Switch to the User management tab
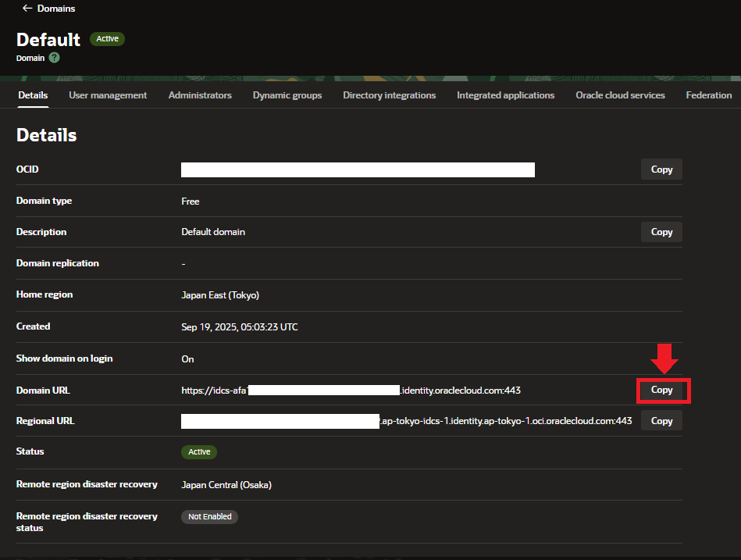 click(107, 95)
